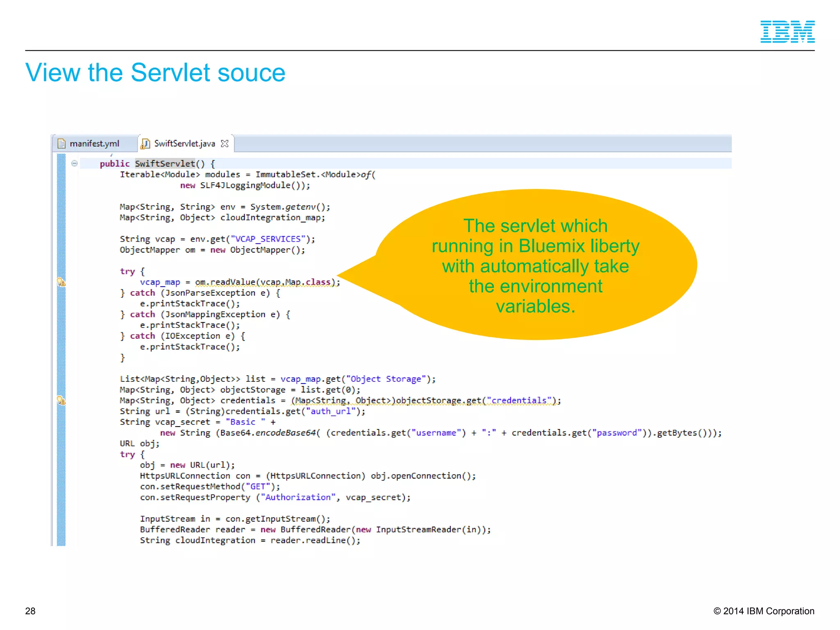Click the "credentials" string literal

pyautogui.click(x=519, y=400)
